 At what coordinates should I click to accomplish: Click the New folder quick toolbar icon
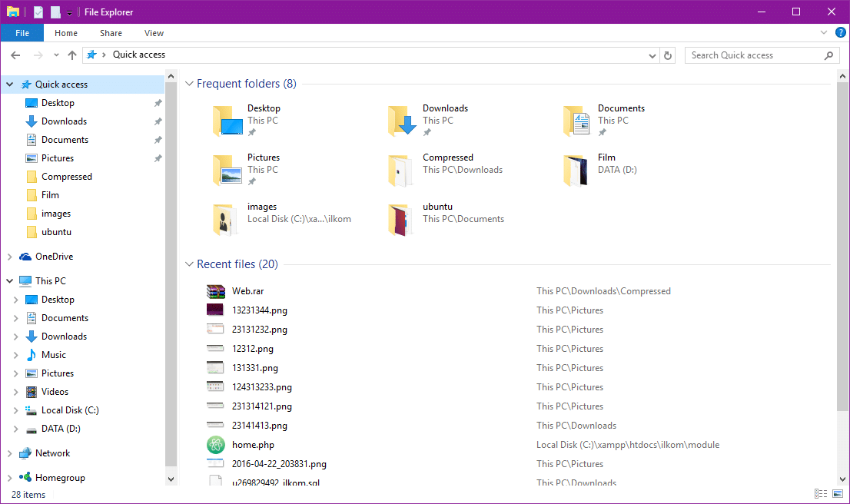click(55, 12)
